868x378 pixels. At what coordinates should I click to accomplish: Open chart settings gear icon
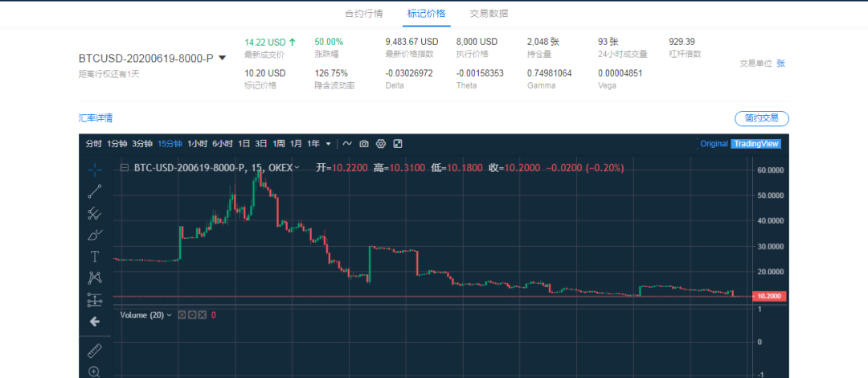point(380,143)
